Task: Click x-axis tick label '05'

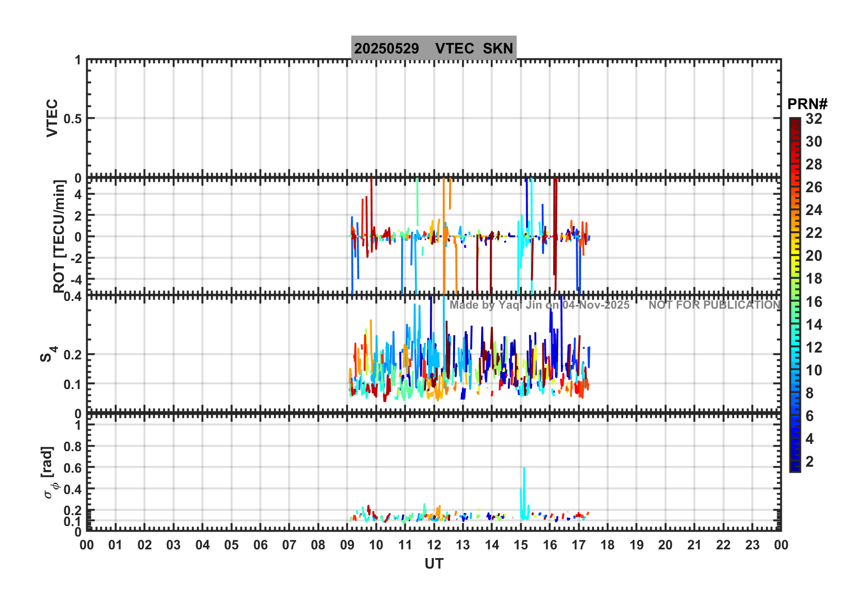Action: coord(231,545)
